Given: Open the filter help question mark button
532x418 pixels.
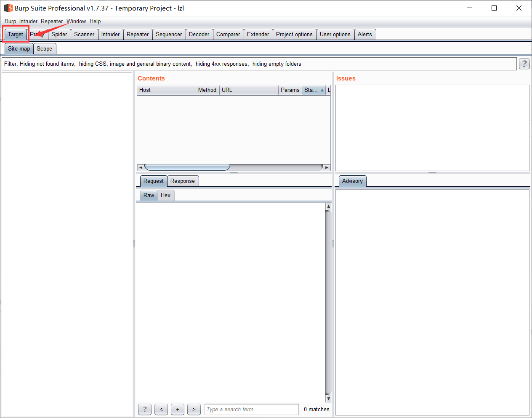Looking at the screenshot, I should 524,64.
